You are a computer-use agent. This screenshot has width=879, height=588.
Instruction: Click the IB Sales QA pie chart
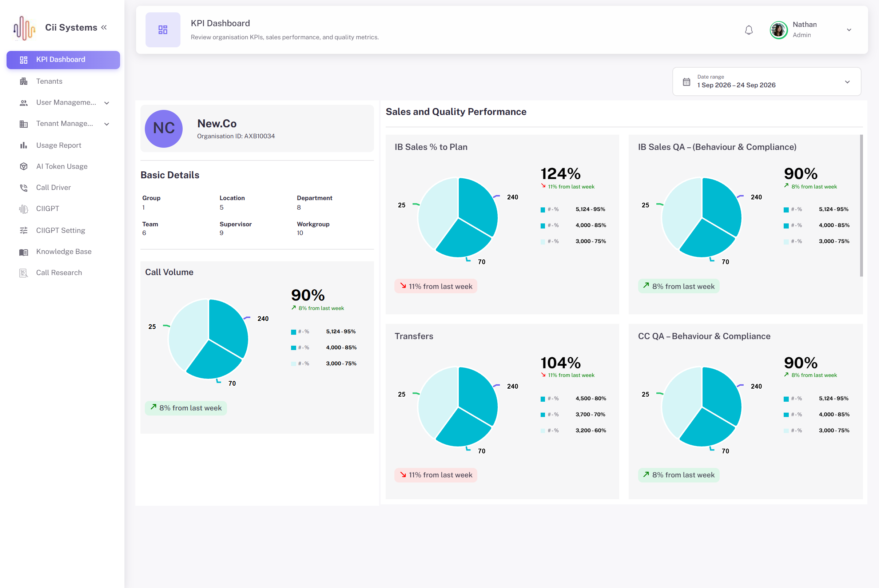[x=701, y=217]
